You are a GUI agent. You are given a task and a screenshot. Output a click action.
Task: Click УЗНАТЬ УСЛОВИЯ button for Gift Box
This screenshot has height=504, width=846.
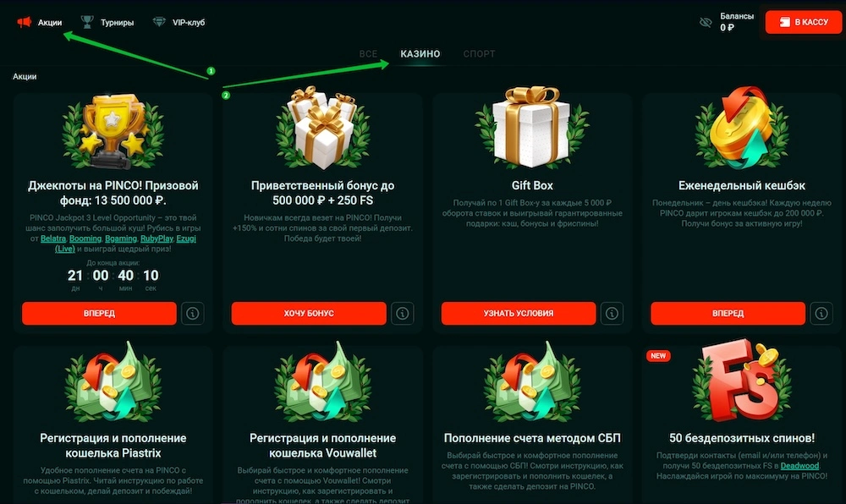tap(519, 313)
